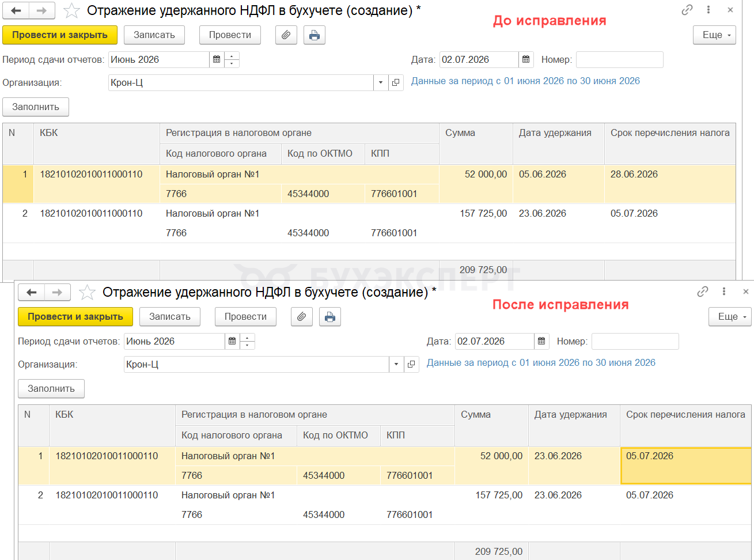Click Заполнить in the lower window
Viewport: 754px width, 560px height.
pyautogui.click(x=51, y=389)
